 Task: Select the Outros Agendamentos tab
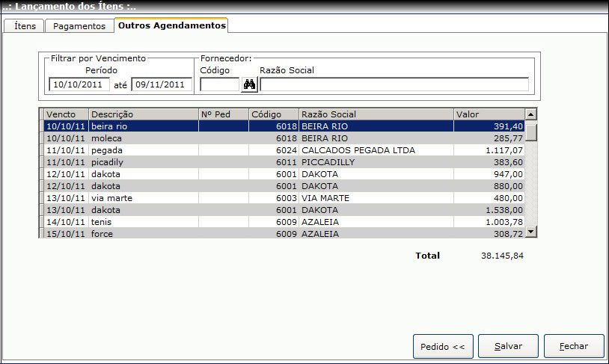pos(171,25)
